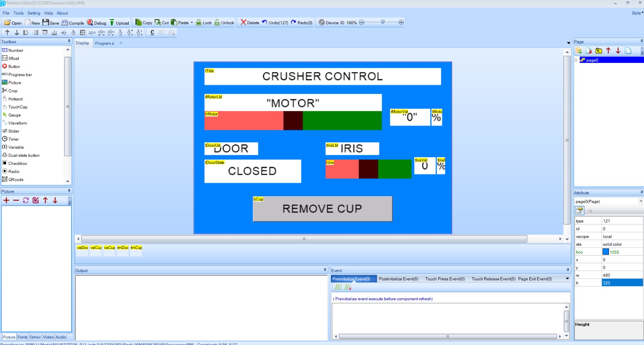Delete the page in Page panel
The image size is (644, 345).
[x=589, y=51]
